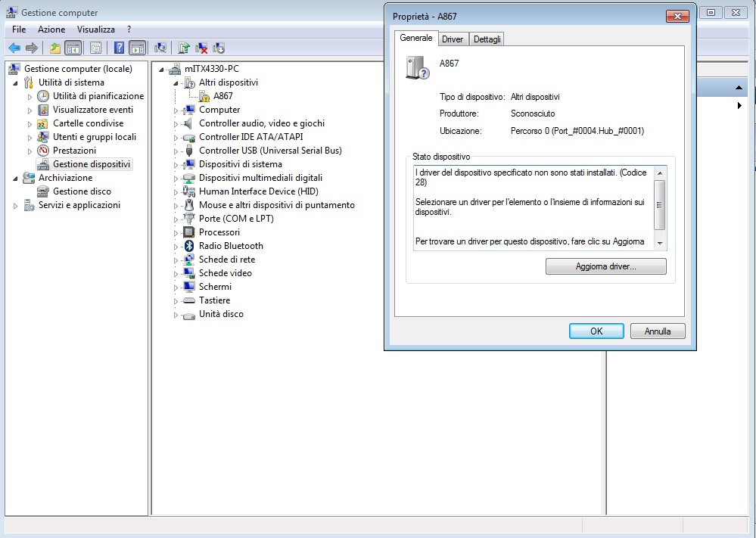Select Controller IDE ATA/ATAPI category
This screenshot has height=538, width=756.
tap(250, 137)
